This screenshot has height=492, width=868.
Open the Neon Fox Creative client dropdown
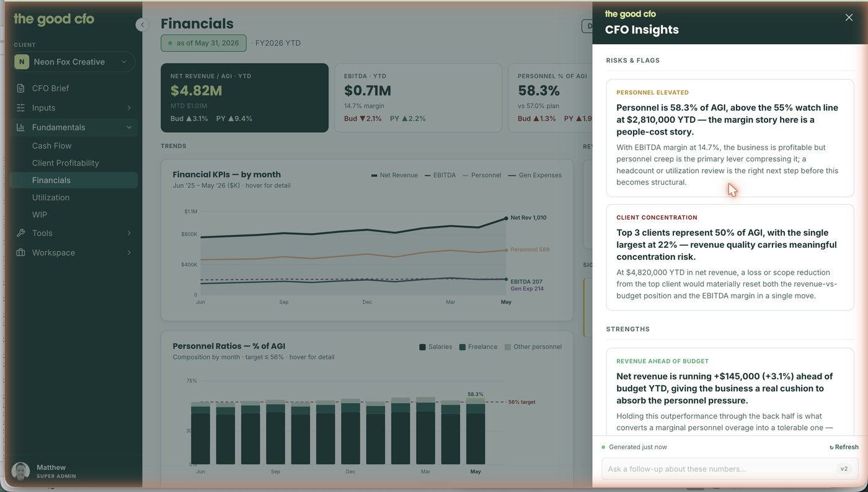[x=74, y=62]
